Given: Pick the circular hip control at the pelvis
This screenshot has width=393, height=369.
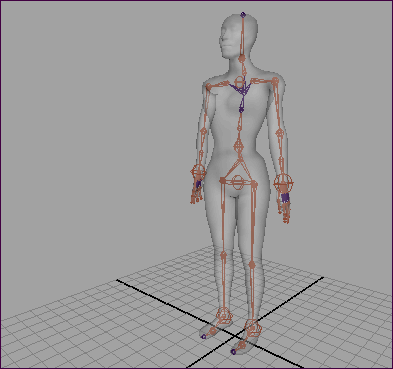Looking at the screenshot, I should 238,182.
